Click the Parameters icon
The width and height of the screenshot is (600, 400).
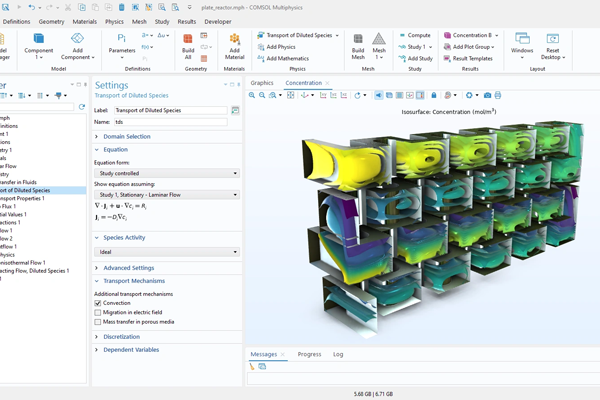point(122,38)
